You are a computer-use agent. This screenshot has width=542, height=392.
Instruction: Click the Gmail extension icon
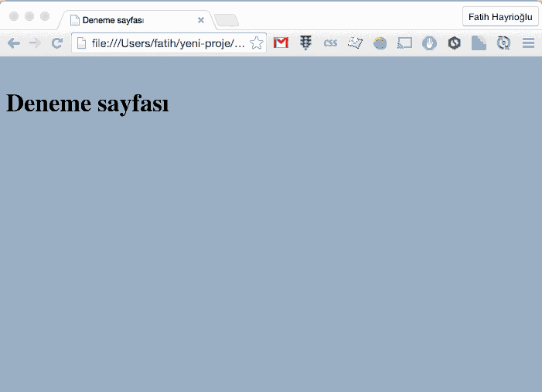point(281,43)
